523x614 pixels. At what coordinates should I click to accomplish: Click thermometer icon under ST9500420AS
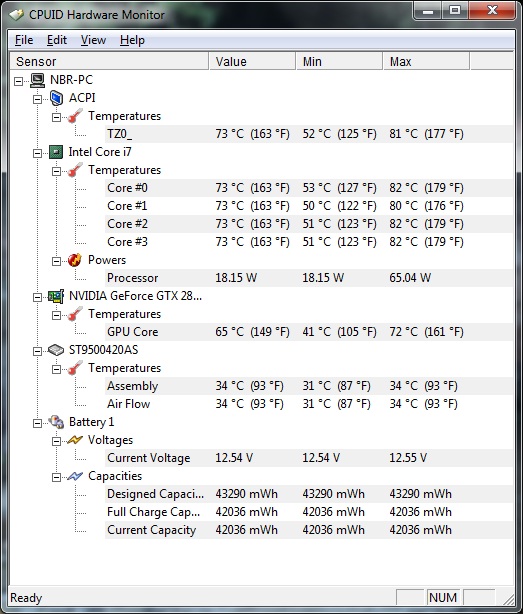[x=75, y=368]
